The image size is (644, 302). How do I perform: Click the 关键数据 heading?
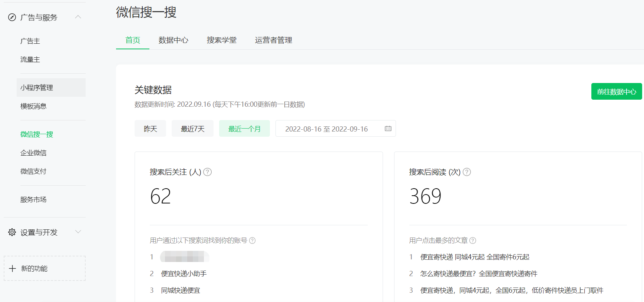[153, 90]
